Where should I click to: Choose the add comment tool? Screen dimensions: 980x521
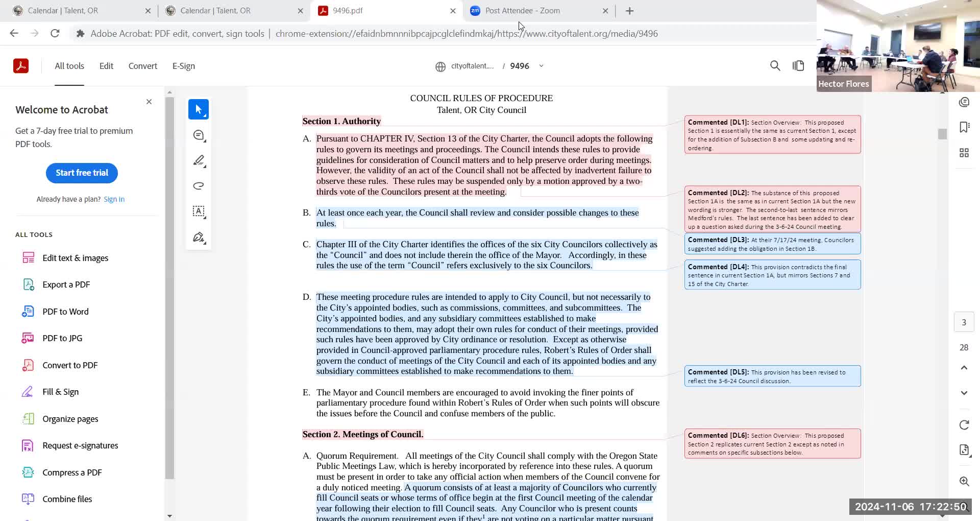(x=199, y=135)
